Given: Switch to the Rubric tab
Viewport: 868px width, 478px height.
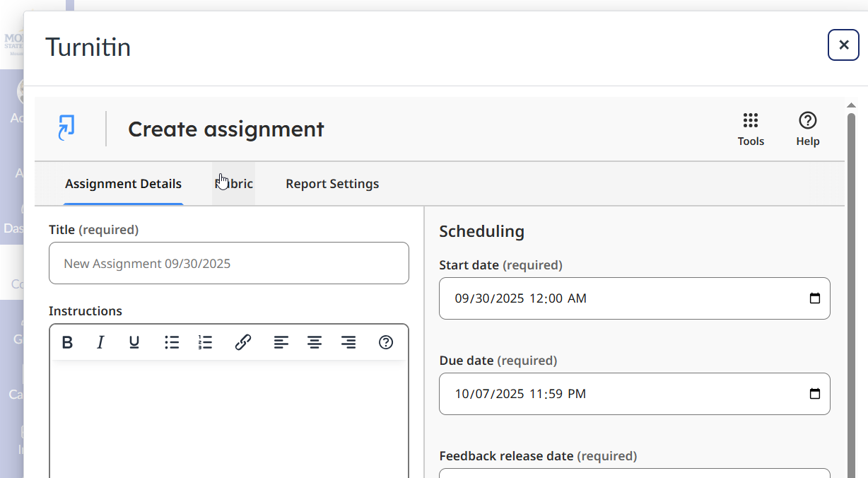Looking at the screenshot, I should tap(234, 183).
